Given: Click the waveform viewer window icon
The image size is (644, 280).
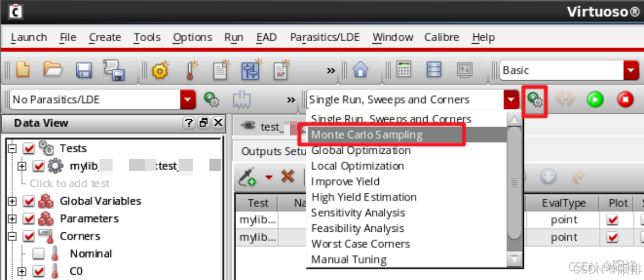Looking at the screenshot, I should [x=465, y=70].
